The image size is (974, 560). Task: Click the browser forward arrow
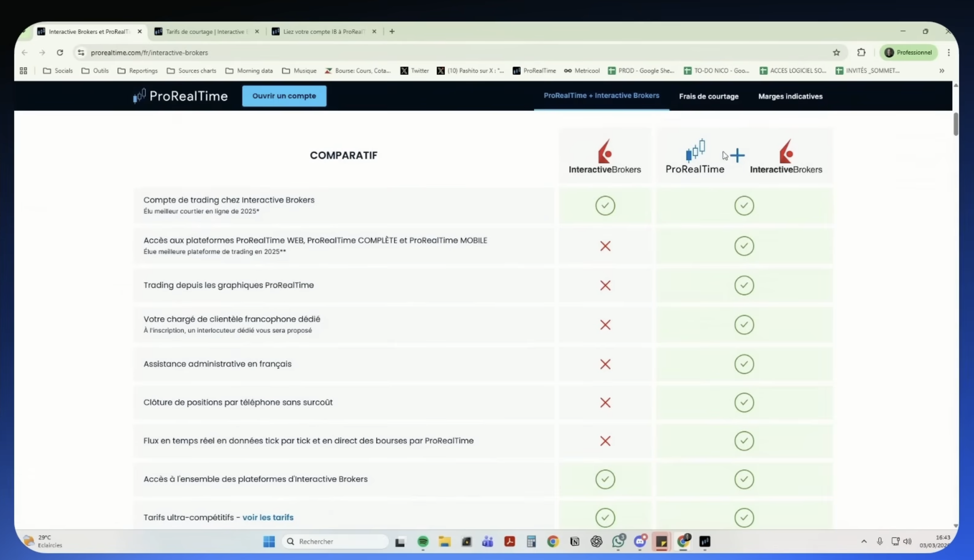(42, 52)
